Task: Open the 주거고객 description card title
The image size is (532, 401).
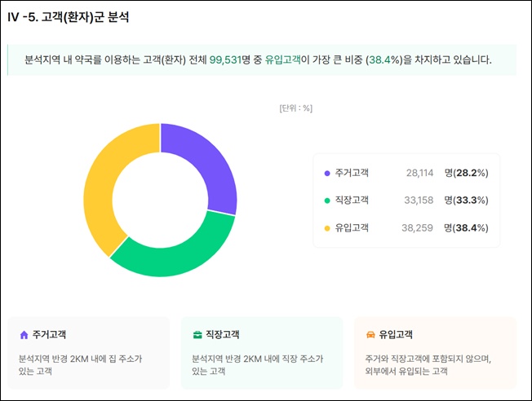Action: click(49, 334)
